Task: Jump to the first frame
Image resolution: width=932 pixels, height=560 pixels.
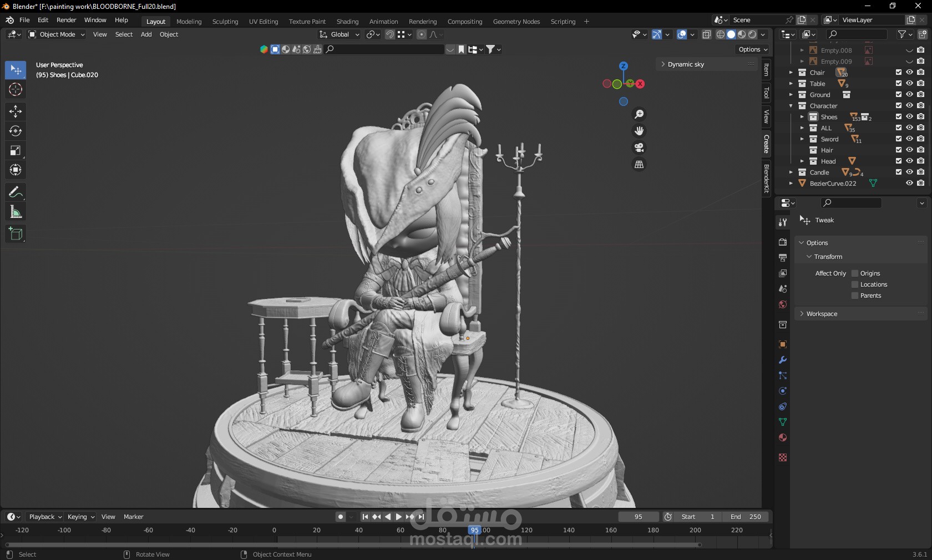Action: (x=365, y=517)
